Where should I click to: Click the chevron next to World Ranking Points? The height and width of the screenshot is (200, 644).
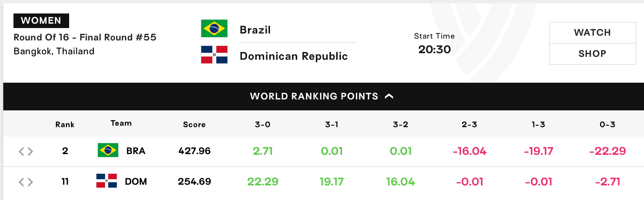click(389, 96)
